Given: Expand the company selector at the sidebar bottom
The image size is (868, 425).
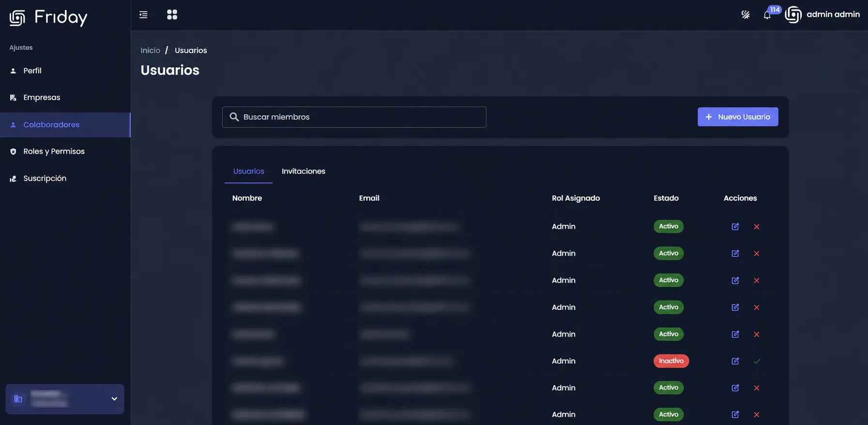Looking at the screenshot, I should point(65,399).
